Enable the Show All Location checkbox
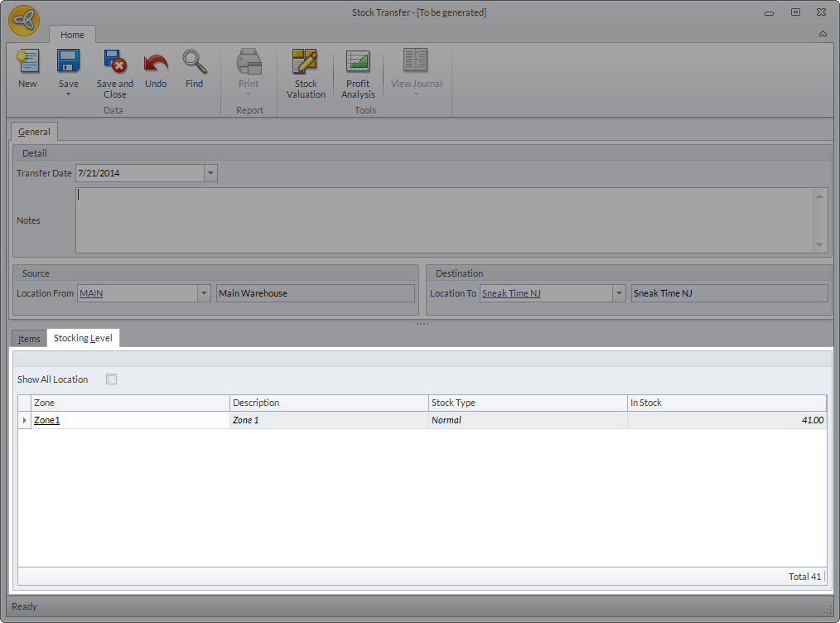 click(x=112, y=379)
